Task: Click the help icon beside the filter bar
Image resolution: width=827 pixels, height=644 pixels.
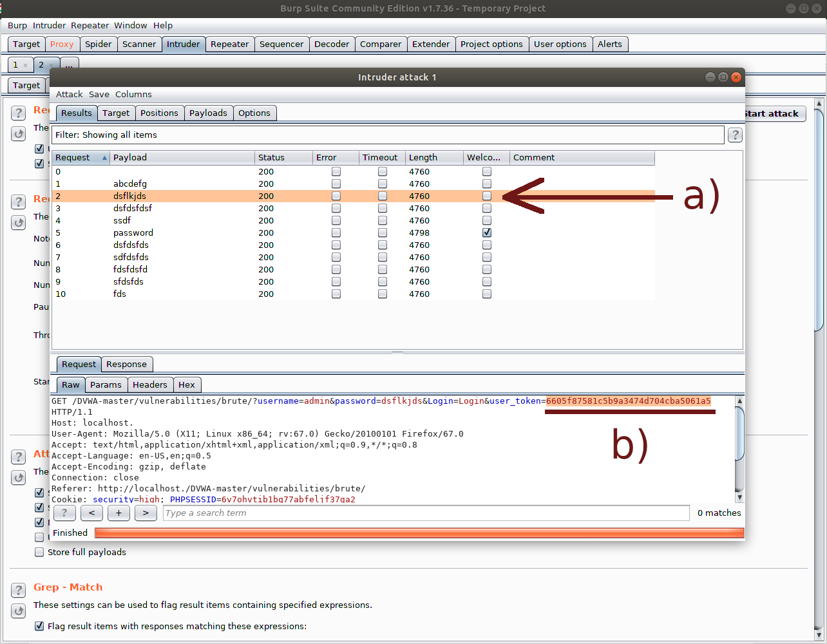Action: click(x=735, y=135)
